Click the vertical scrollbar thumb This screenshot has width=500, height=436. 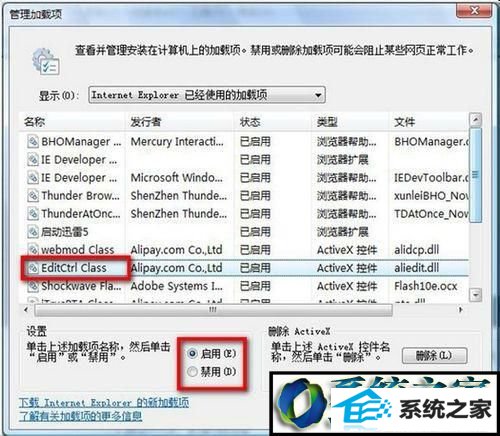click(475, 174)
